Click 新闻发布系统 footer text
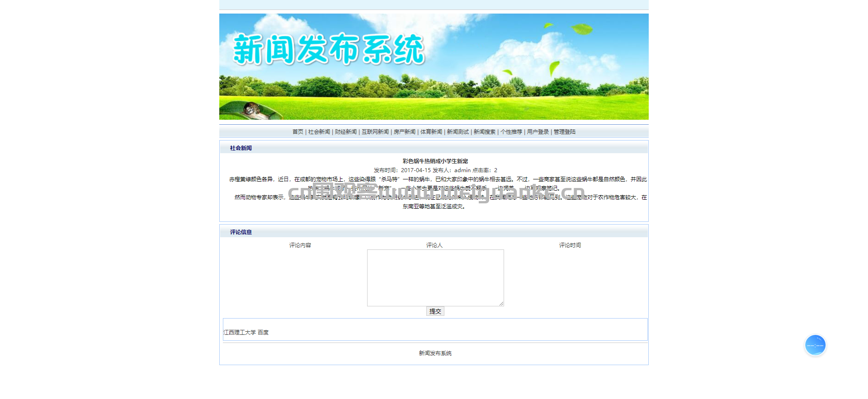This screenshot has height=399, width=868. click(x=435, y=353)
